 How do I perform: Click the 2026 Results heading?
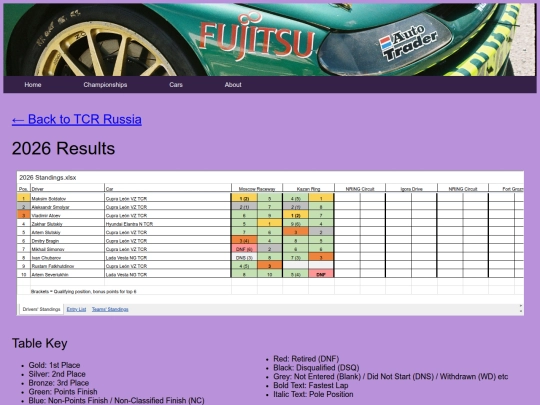click(x=63, y=148)
